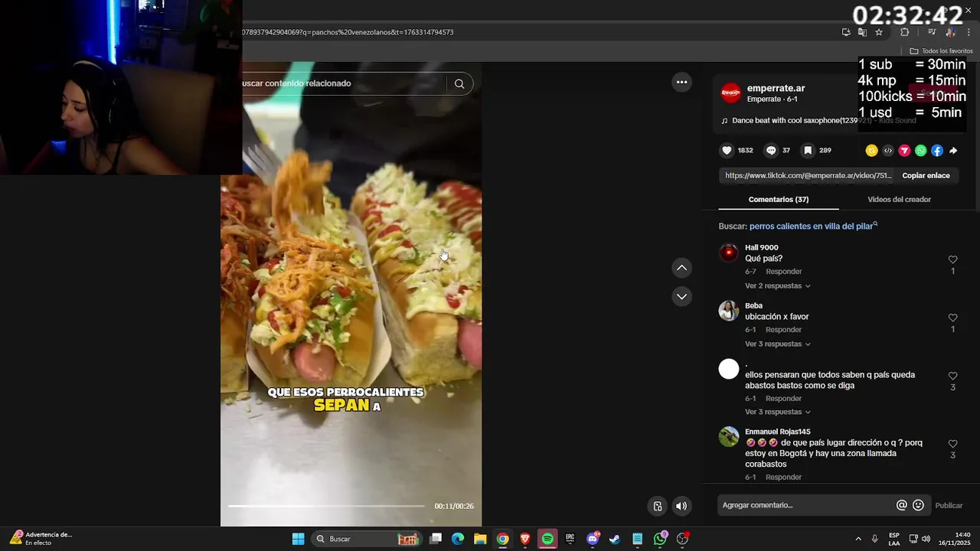Toggle the auto-scroll icon beside volume
The width and height of the screenshot is (980, 551).
657,506
